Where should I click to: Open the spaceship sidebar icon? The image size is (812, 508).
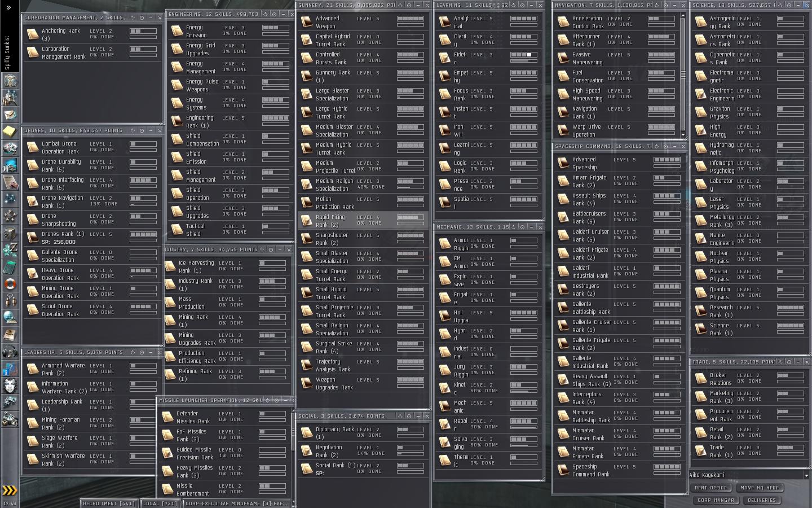tap(10, 402)
